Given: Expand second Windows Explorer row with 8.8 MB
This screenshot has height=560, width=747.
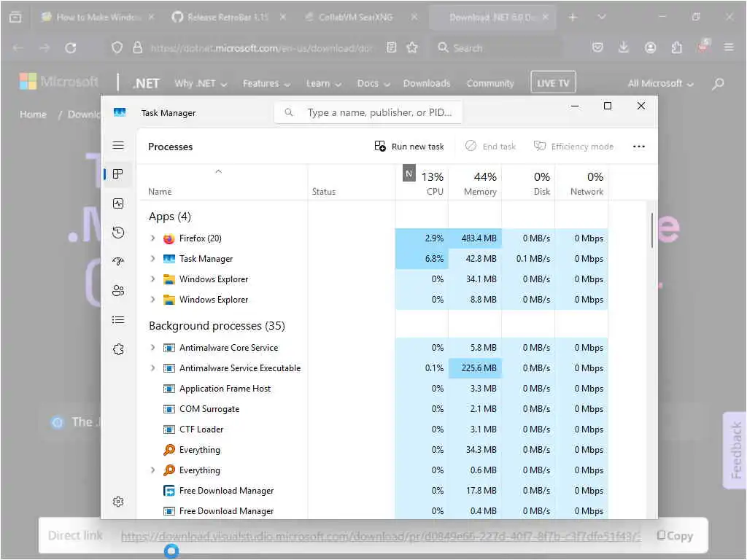Looking at the screenshot, I should tap(152, 300).
